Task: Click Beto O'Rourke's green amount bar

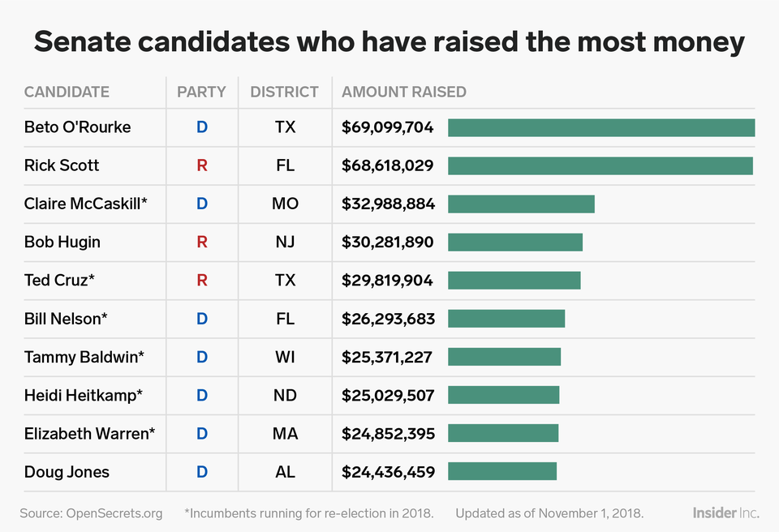Action: 600,127
